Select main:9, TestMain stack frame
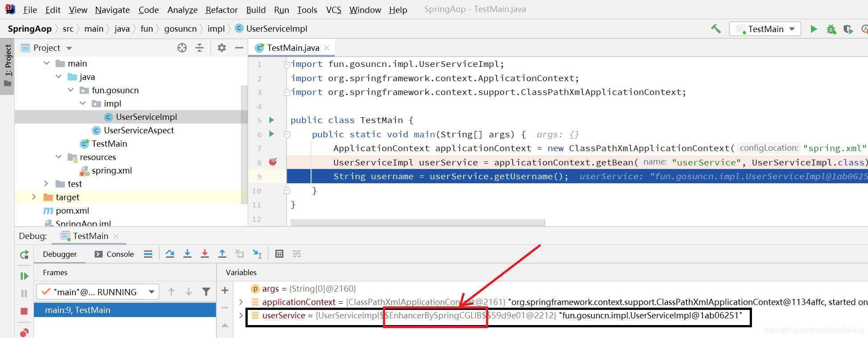This screenshot has width=868, height=338. pyautogui.click(x=125, y=310)
